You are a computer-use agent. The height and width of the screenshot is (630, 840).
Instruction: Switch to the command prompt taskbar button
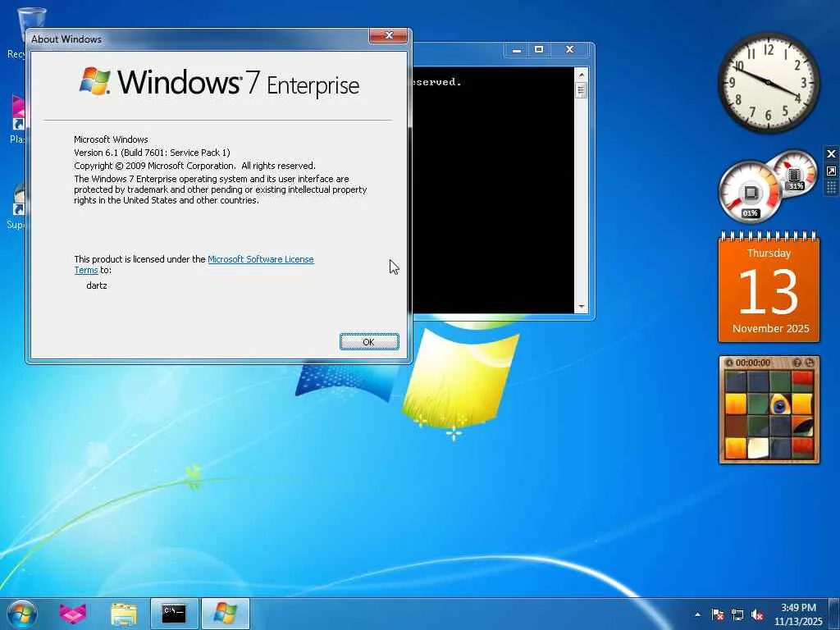(174, 614)
